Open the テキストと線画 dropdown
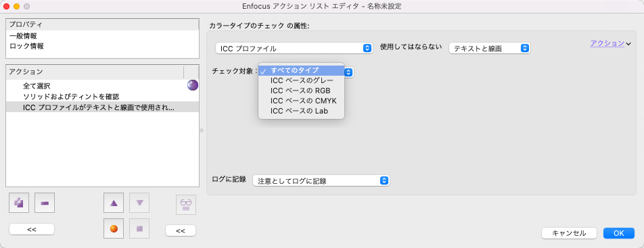644x248 pixels. point(490,49)
